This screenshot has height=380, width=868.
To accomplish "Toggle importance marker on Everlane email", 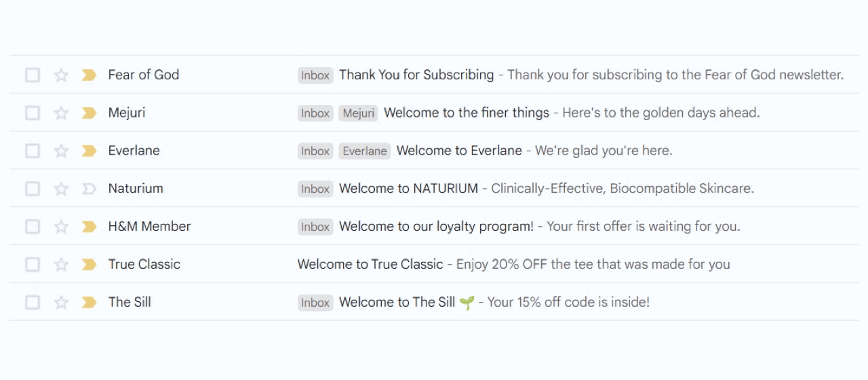I will [89, 151].
